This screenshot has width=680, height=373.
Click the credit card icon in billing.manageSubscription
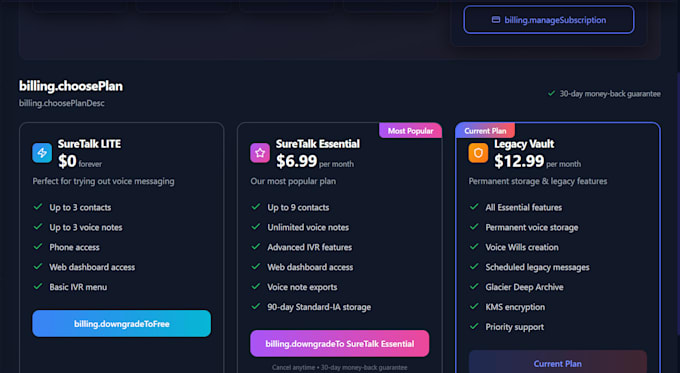point(496,20)
